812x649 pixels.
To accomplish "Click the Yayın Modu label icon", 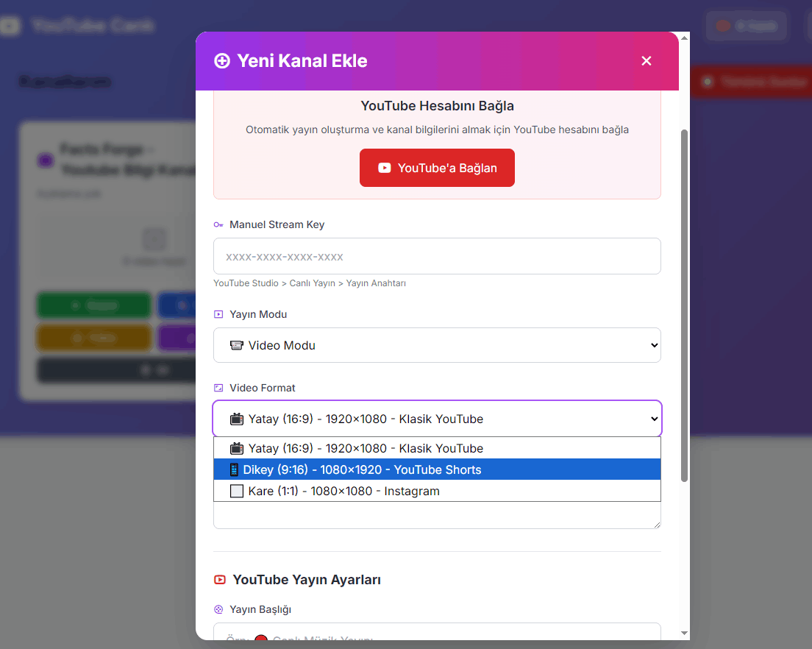I will tap(218, 314).
